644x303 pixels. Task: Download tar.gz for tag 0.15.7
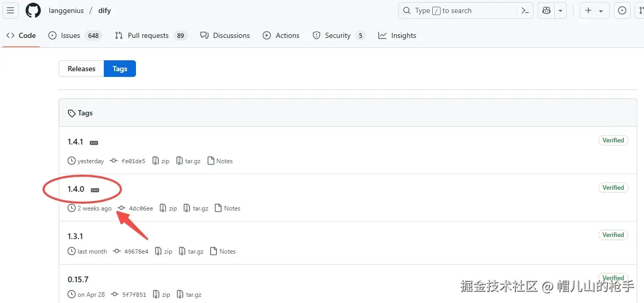pyautogui.click(x=189, y=295)
